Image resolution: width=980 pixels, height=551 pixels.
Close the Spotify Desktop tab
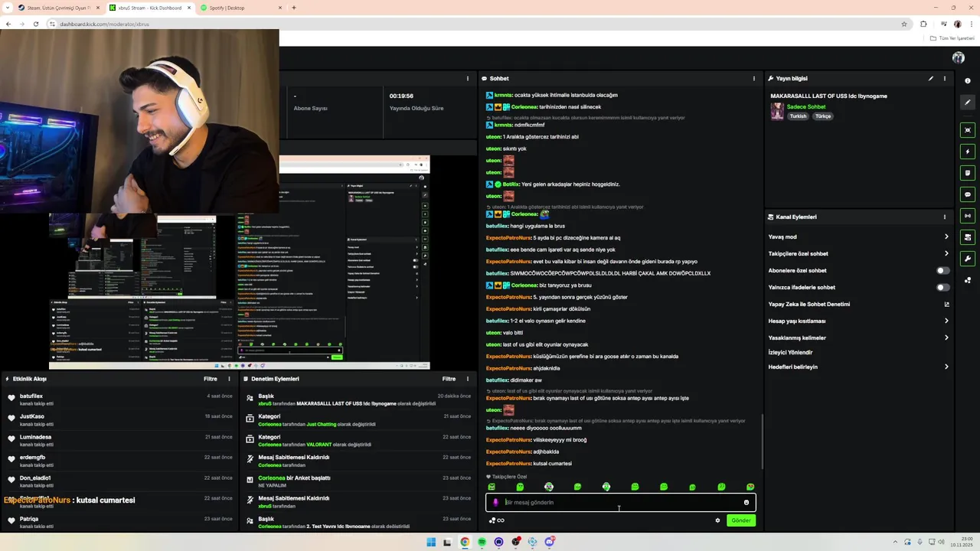(x=279, y=8)
